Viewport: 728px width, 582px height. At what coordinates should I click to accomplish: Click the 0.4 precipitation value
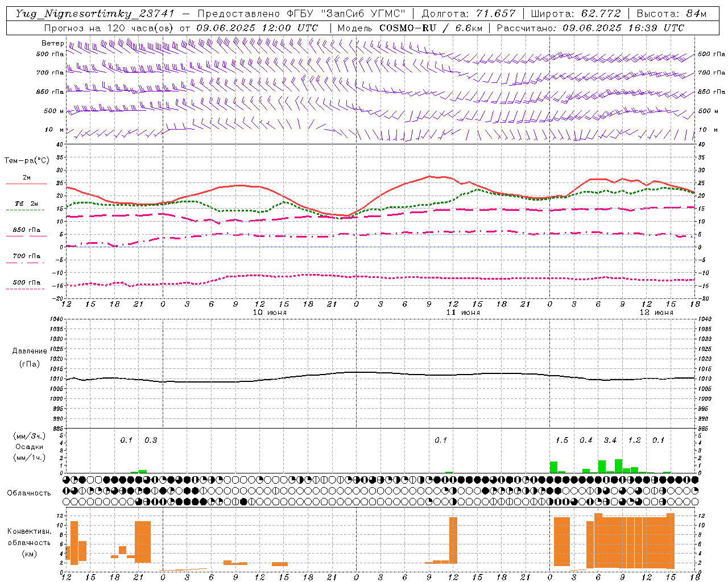[586, 440]
